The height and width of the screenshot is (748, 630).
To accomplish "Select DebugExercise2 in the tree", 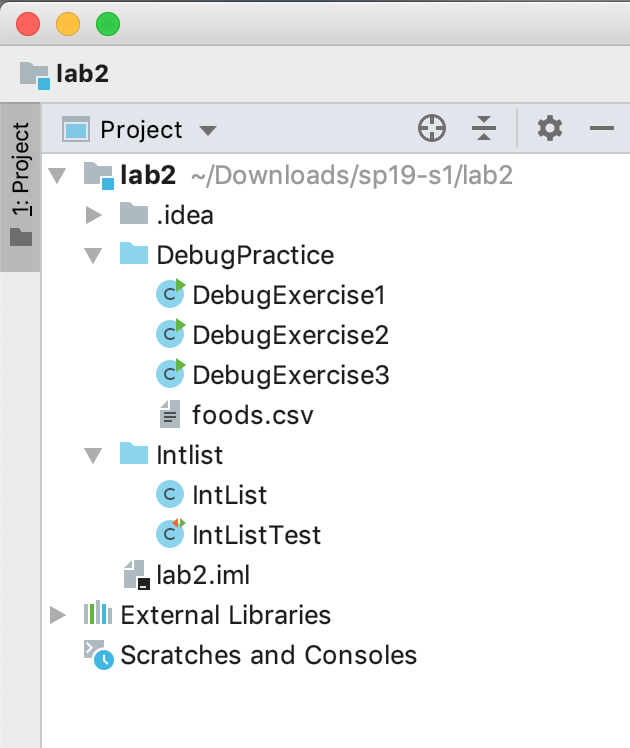I will click(290, 335).
